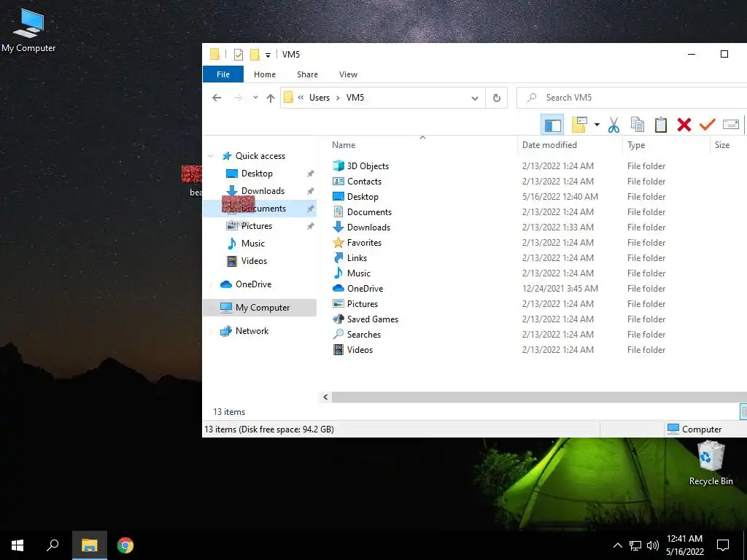Click the Rename toolbar icon

730,125
